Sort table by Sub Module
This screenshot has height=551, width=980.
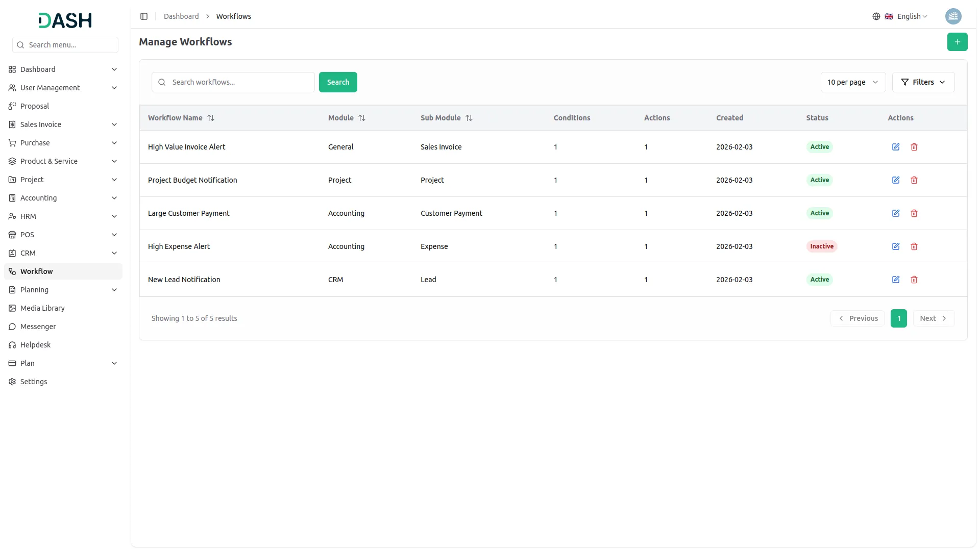pos(469,118)
